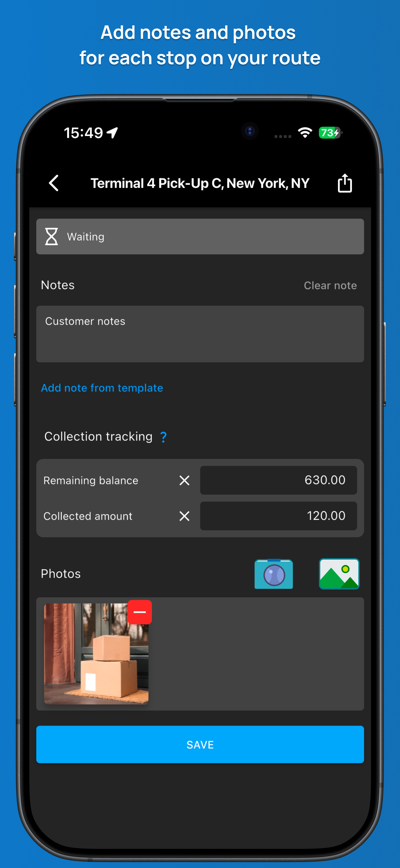Open the package photo thumbnail
The image size is (400, 868).
(96, 654)
